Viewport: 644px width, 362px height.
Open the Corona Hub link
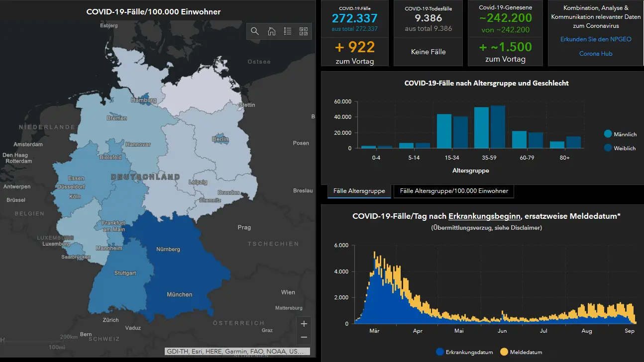596,54
